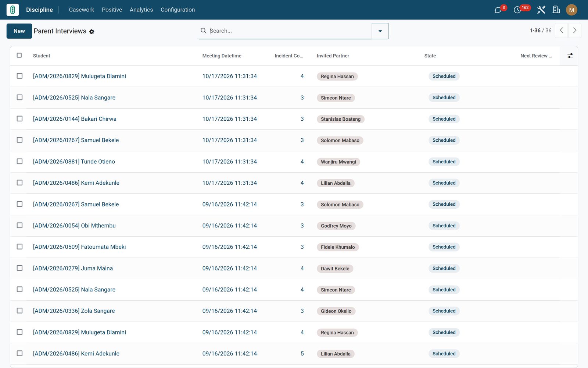
Task: Focus the Search input field
Action: 290,31
